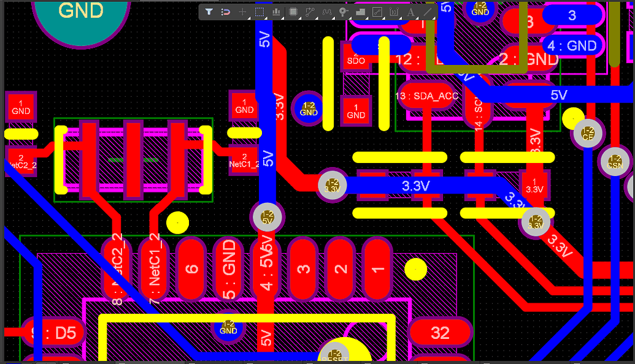Toggle the magnet snapping tool
The image size is (635, 364).
coord(226,11)
